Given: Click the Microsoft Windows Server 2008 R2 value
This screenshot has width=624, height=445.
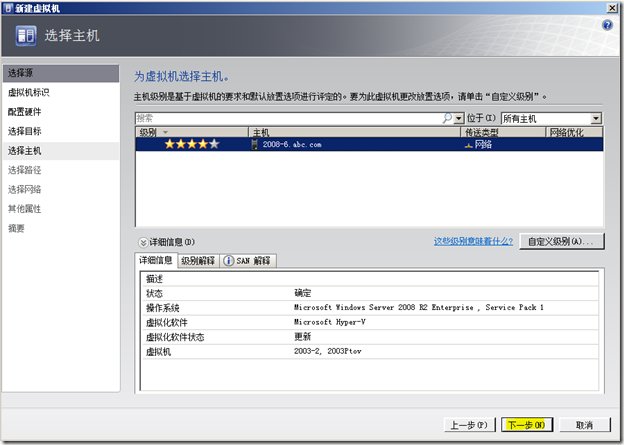Looking at the screenshot, I should pos(419,307).
